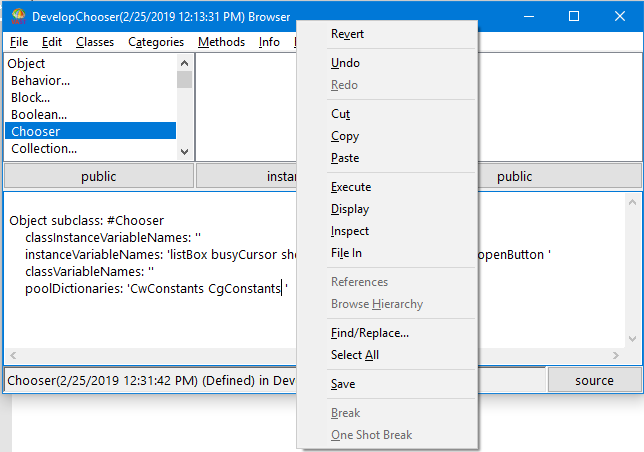
Task: Click the left public toggle button
Action: click(98, 176)
